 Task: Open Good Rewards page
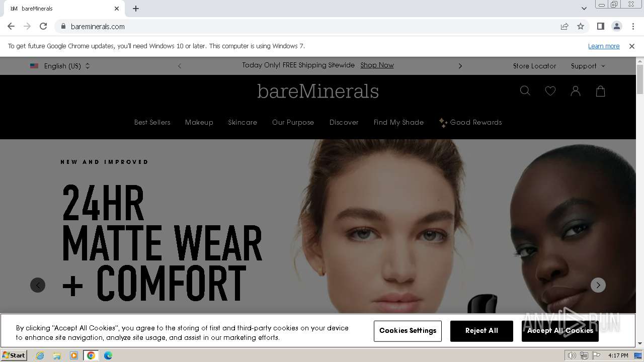[470, 122]
